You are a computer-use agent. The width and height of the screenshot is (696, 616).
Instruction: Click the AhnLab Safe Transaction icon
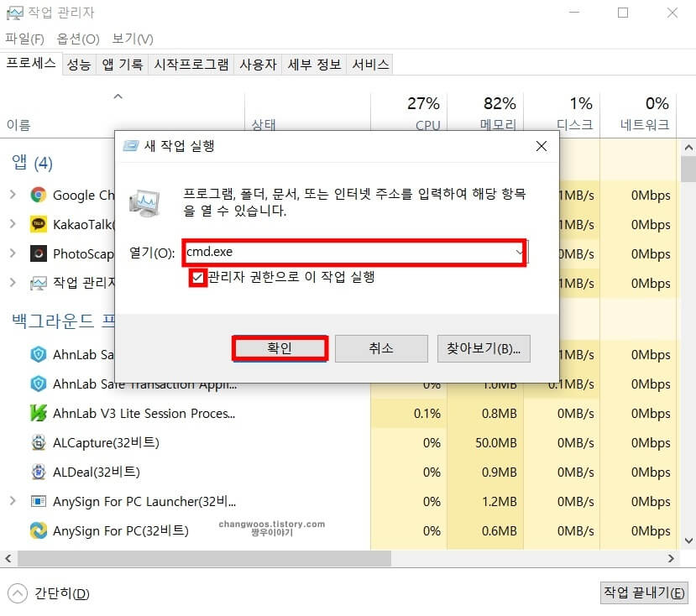click(x=37, y=354)
